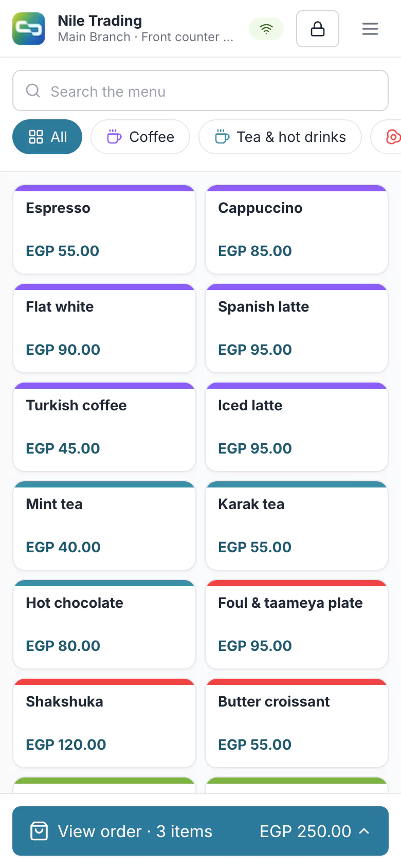This screenshot has width=401, height=868.
Task: Open the View order 3 items bar
Action: point(200,831)
